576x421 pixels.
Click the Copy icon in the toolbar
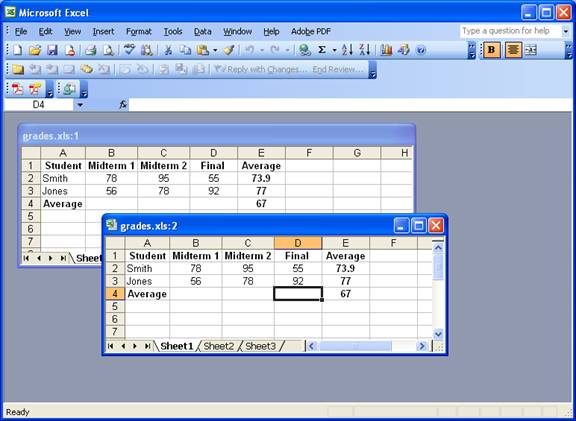point(186,50)
